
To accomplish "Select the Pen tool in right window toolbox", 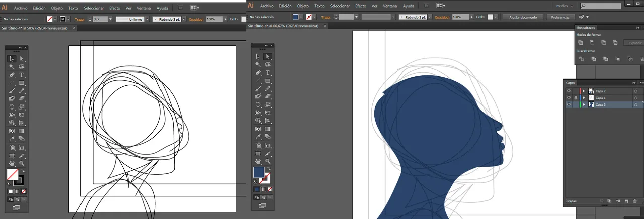I will point(258,73).
